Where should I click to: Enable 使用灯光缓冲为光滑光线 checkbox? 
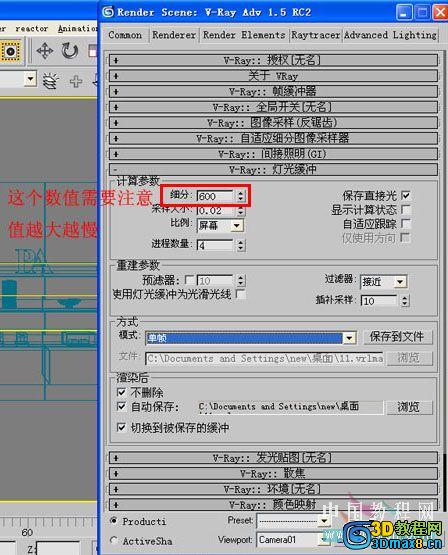tap(241, 294)
